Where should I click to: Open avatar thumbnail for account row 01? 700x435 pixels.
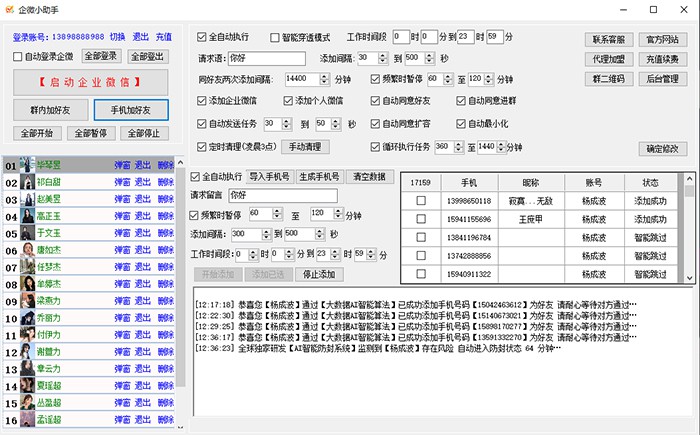pyautogui.click(x=28, y=165)
